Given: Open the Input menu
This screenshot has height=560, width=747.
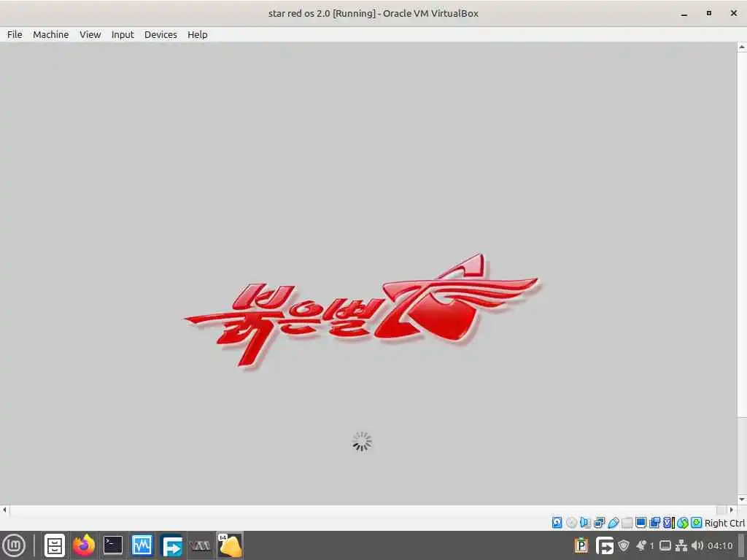Looking at the screenshot, I should (123, 35).
